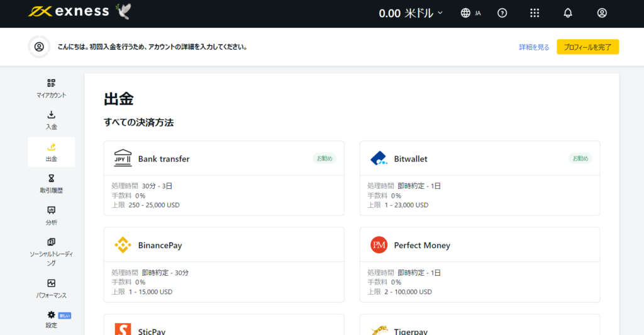This screenshot has width=644, height=335.
Task: Open マイアカウント in the sidebar
Action: pos(52,88)
